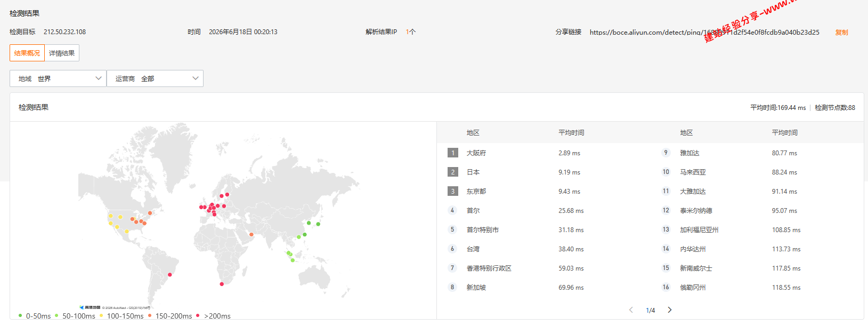The image size is (868, 325).
Task: Click the Middle East orange map marker
Action: (251, 234)
